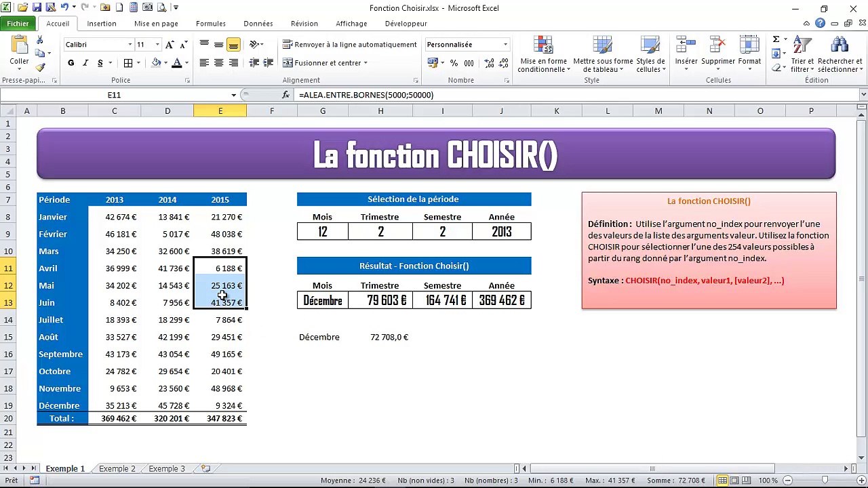The height and width of the screenshot is (488, 868).
Task: Open Styles de cellules dropdown
Action: [x=651, y=54]
